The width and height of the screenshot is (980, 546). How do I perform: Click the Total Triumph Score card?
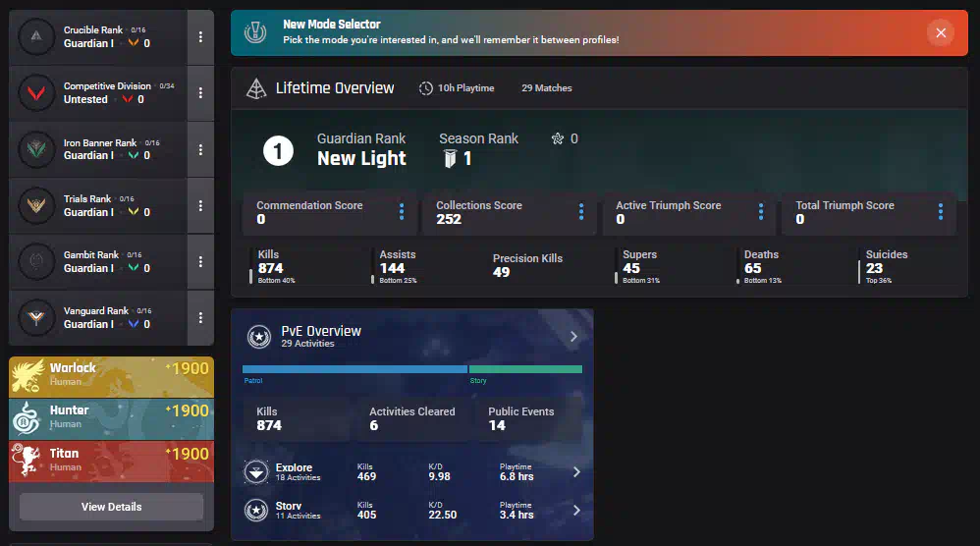click(869, 212)
